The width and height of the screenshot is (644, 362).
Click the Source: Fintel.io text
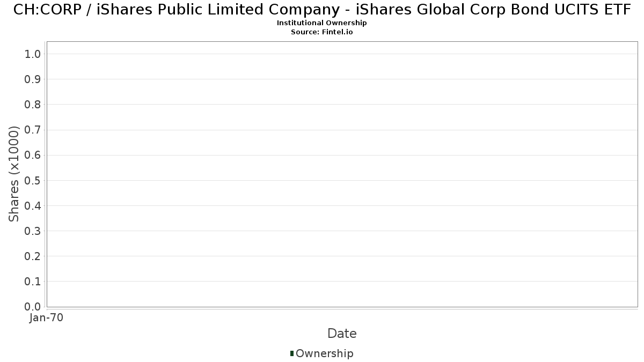322,32
